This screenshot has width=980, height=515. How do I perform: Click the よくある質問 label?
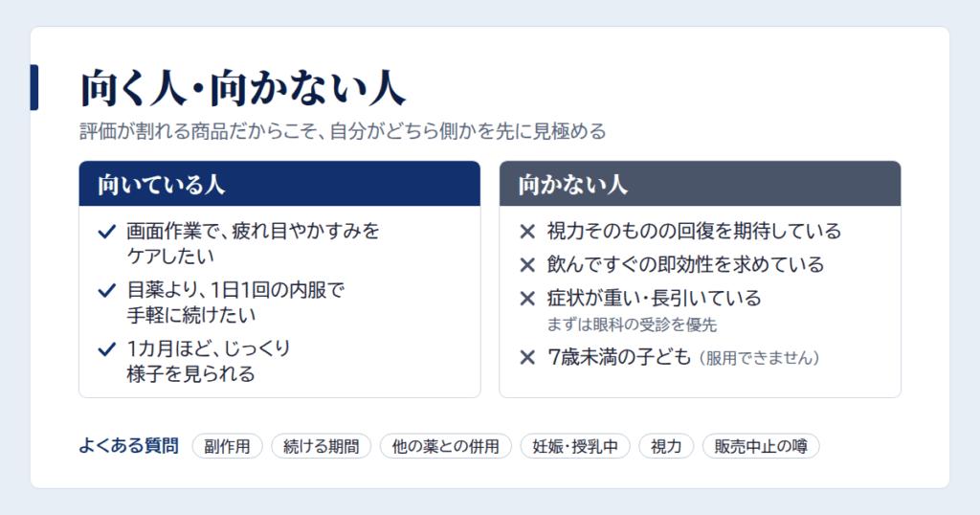pos(129,446)
